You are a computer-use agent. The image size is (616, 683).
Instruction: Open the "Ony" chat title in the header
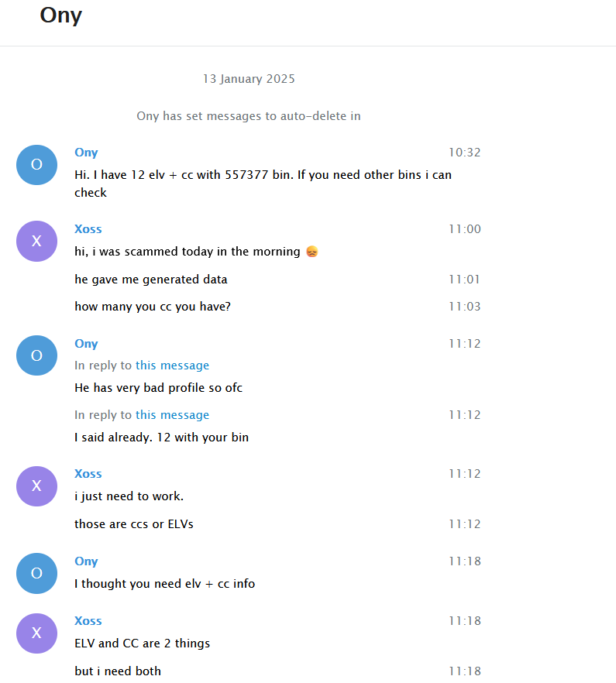(61, 15)
